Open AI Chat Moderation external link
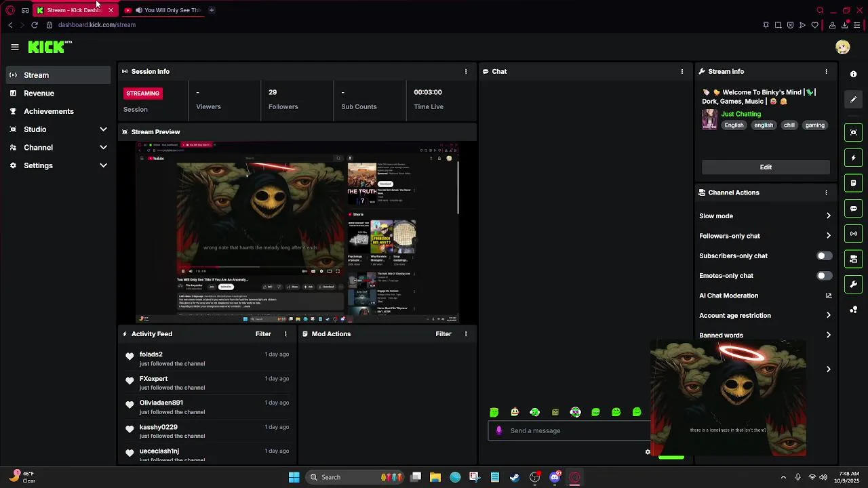The image size is (868, 488). (x=829, y=296)
